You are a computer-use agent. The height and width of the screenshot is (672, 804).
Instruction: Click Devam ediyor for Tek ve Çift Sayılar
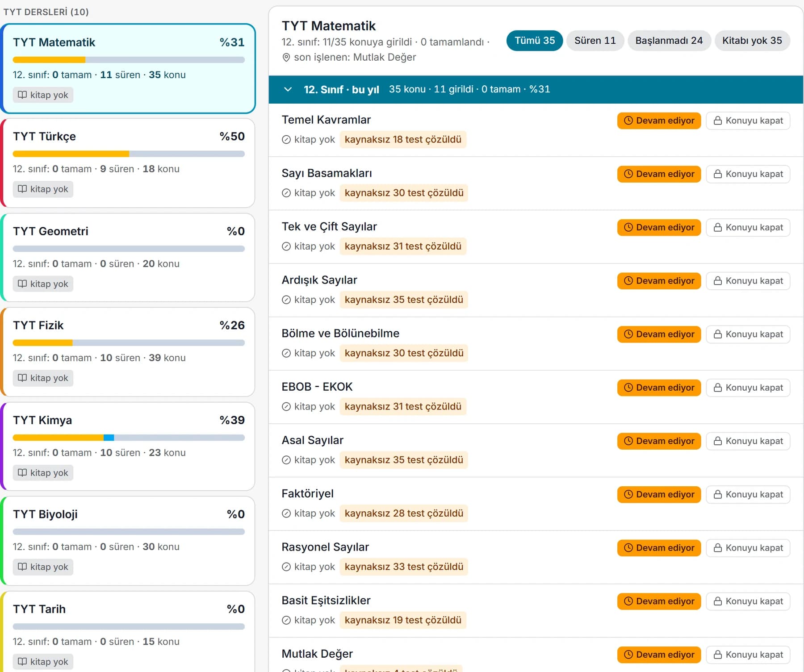(659, 227)
